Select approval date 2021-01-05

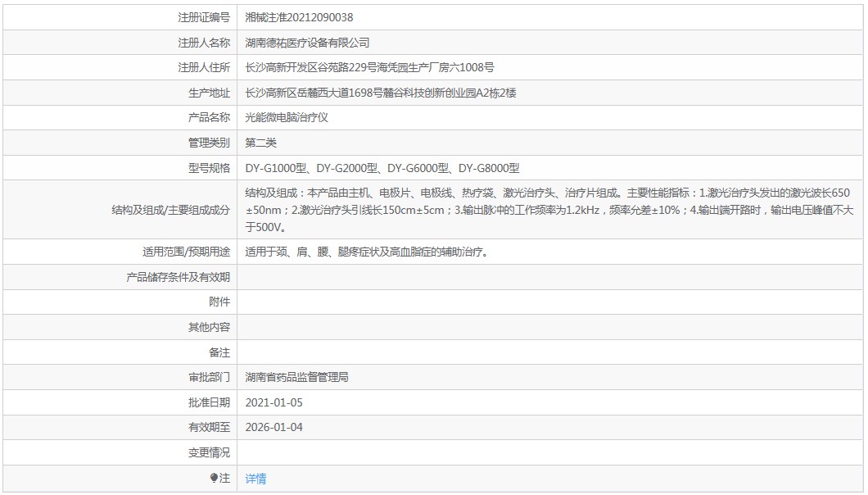tap(274, 403)
